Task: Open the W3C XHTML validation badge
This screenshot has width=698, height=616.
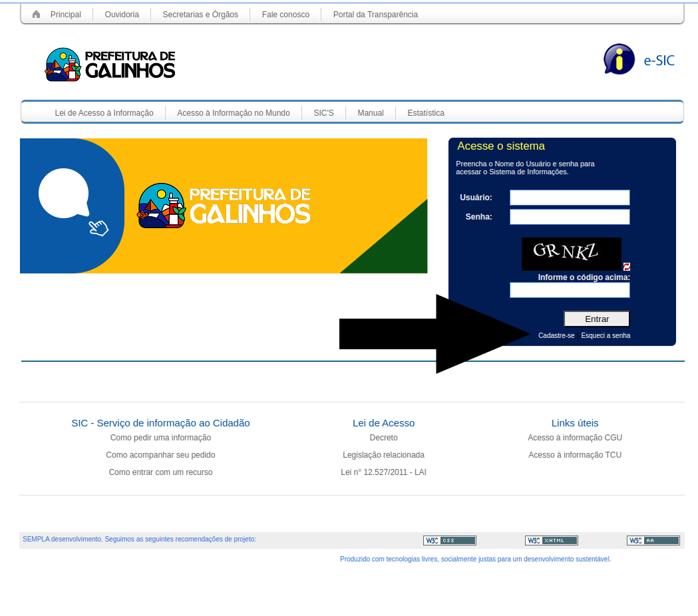Action: [x=551, y=540]
